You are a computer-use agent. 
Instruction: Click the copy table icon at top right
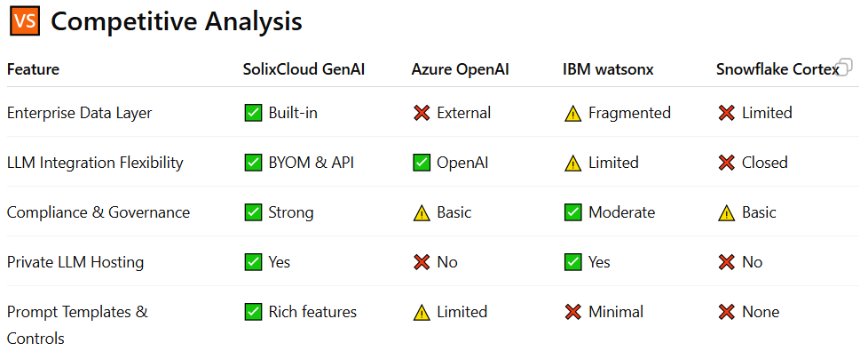(x=845, y=66)
